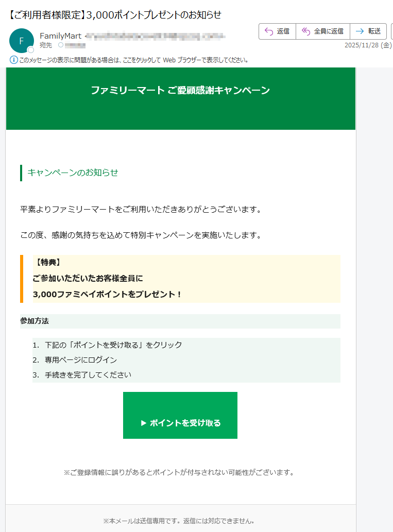Click the recipient presence indicator beside 宛先
393x532 pixels.
61,45
